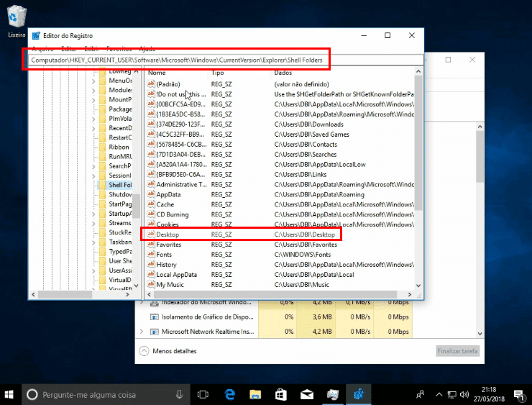Image resolution: width=532 pixels, height=405 pixels.
Task: Select the Local AppData registry value
Action: 176,275
